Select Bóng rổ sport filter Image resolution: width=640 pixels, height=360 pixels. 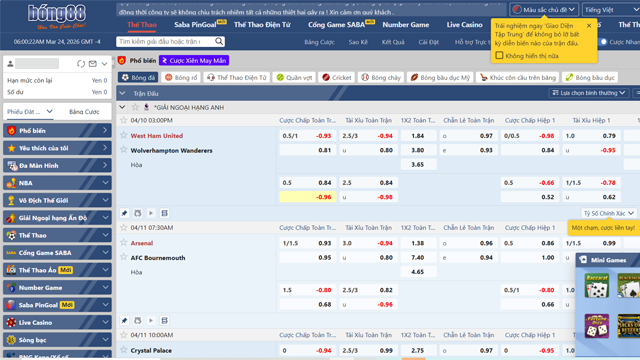click(181, 77)
